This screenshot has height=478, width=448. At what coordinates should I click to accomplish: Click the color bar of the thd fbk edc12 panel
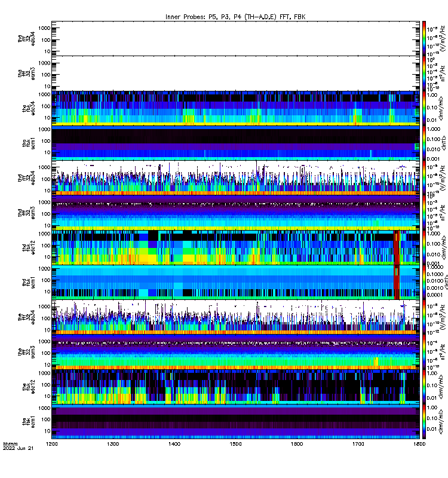point(424,247)
